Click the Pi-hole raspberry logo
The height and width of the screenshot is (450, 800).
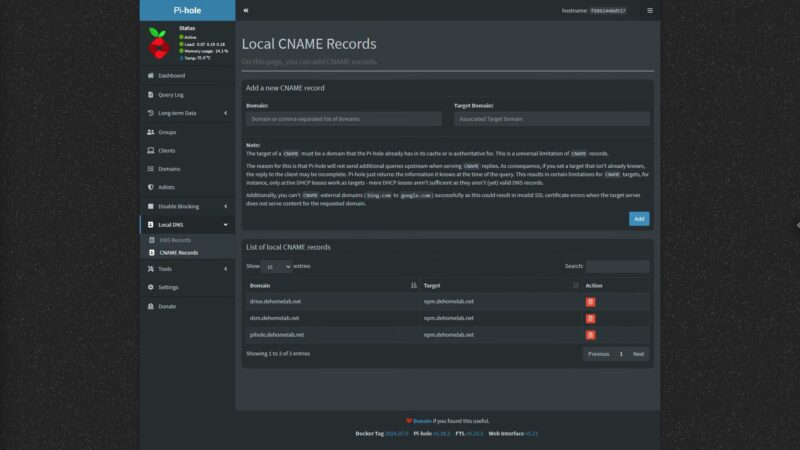[x=157, y=43]
